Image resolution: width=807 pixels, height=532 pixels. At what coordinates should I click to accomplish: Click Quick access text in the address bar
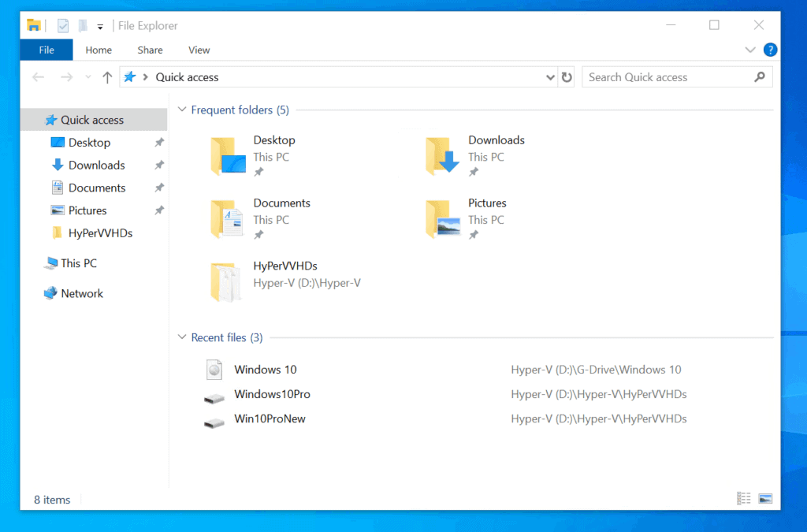[187, 77]
